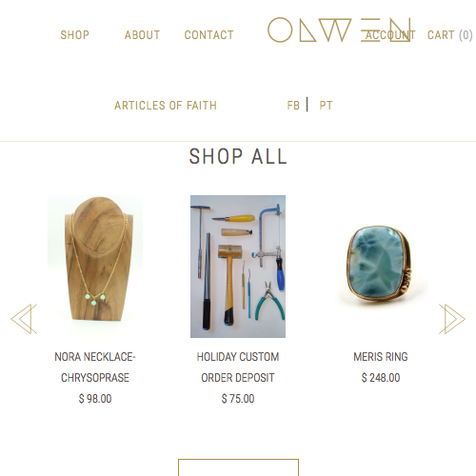This screenshot has width=476, height=476.
Task: Open the Account page
Action: point(390,35)
